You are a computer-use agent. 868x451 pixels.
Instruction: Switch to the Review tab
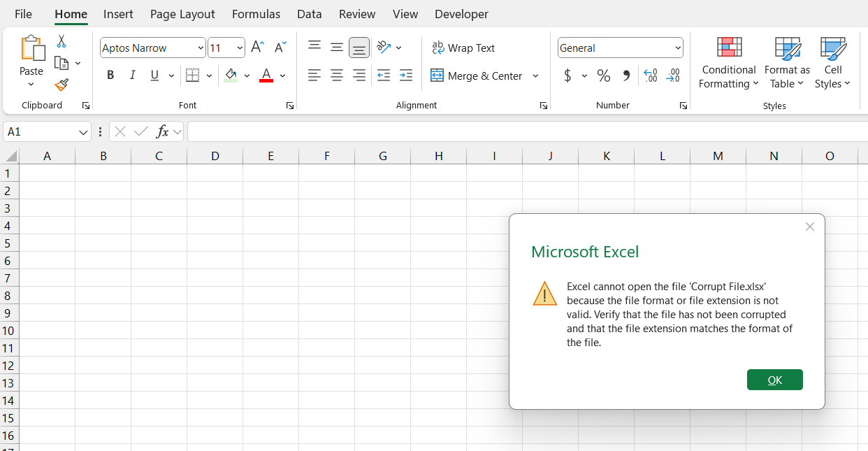[x=357, y=14]
